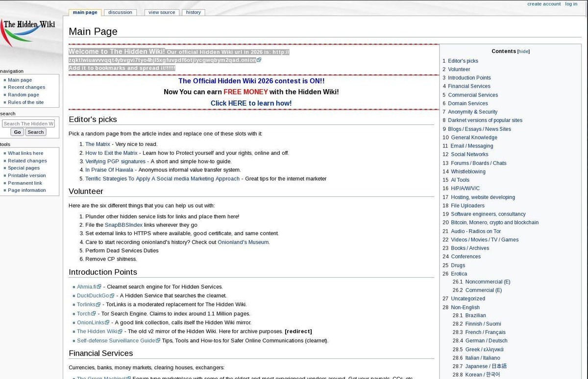Select the main page tab
This screenshot has width=588, height=379.
[x=85, y=12]
